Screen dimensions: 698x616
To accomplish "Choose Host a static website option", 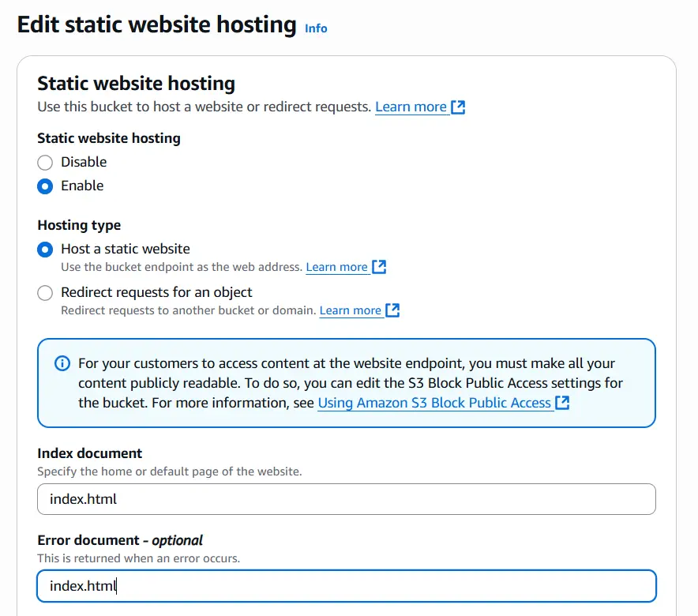I will point(46,249).
